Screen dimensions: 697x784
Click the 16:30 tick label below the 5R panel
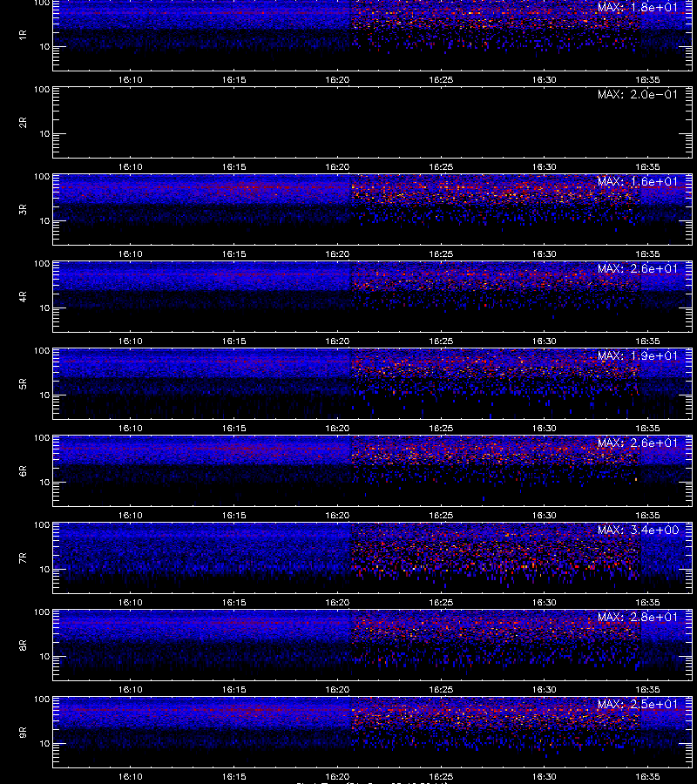click(544, 429)
